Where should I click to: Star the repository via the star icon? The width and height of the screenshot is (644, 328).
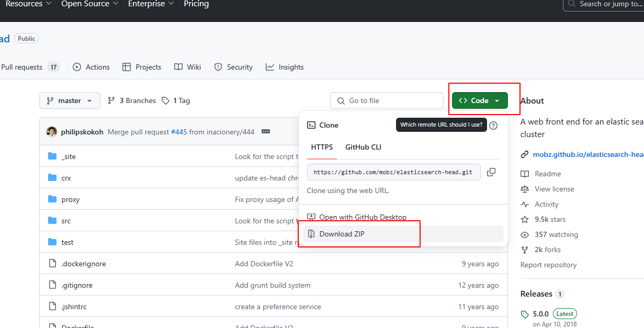[x=524, y=219]
